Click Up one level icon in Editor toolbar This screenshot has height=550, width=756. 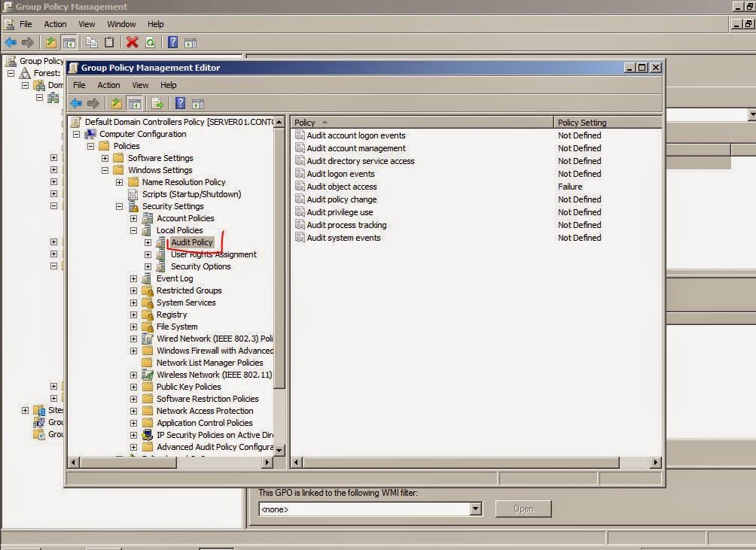point(116,103)
